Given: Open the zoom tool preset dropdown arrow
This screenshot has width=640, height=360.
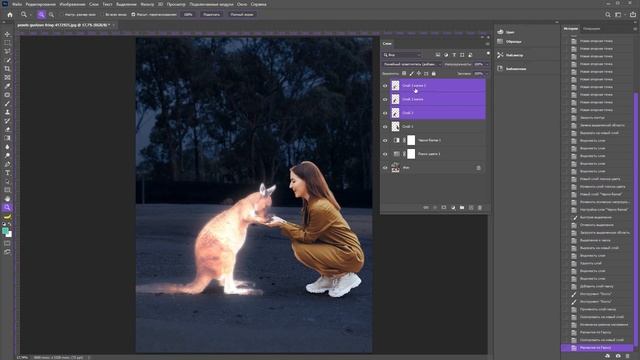Looking at the screenshot, I should pyautogui.click(x=30, y=15).
